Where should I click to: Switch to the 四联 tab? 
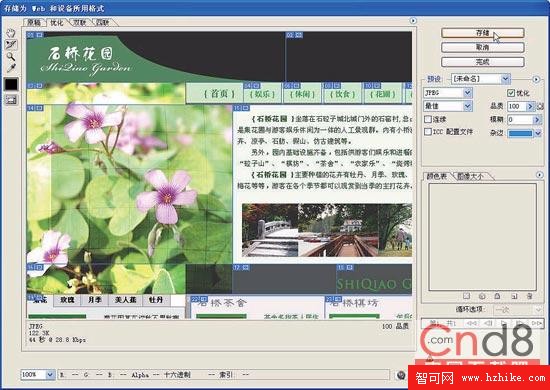(102, 22)
